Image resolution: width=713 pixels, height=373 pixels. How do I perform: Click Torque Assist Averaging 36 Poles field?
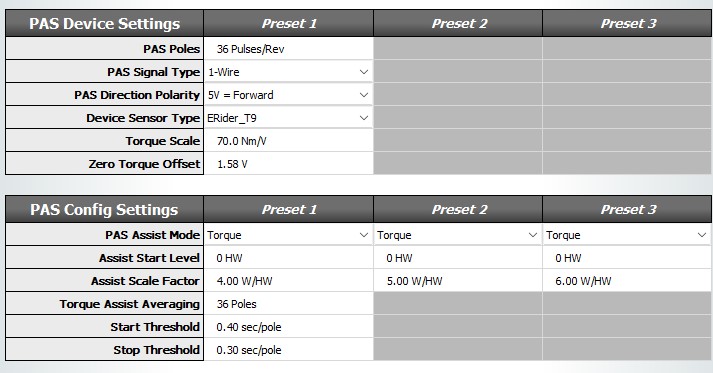coord(288,304)
